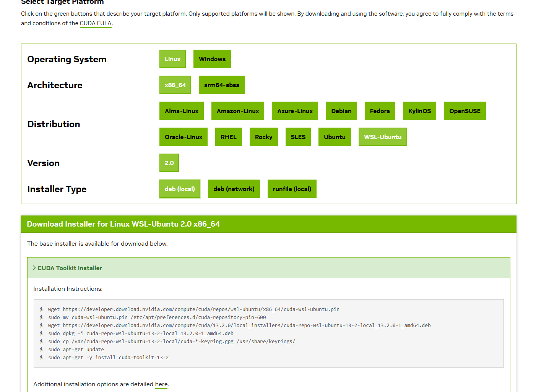536x392 pixels.
Task: Collapse the CUDA Toolkit Installer section
Action: (70, 268)
